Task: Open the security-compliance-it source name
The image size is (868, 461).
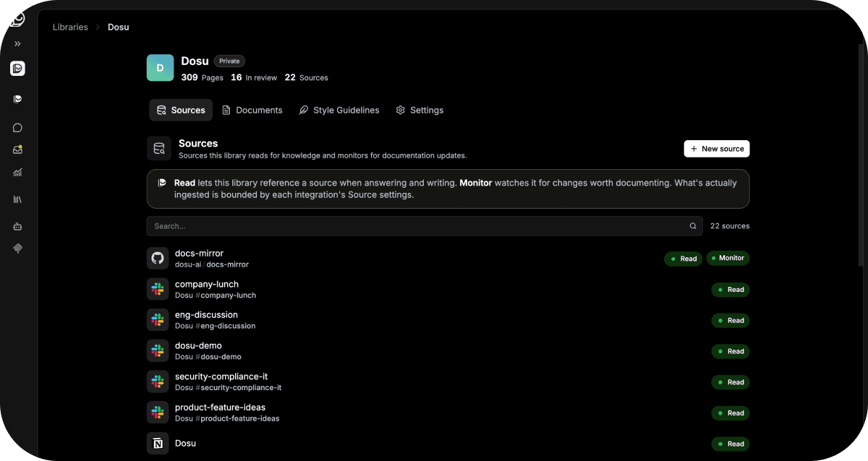Action: pyautogui.click(x=221, y=376)
